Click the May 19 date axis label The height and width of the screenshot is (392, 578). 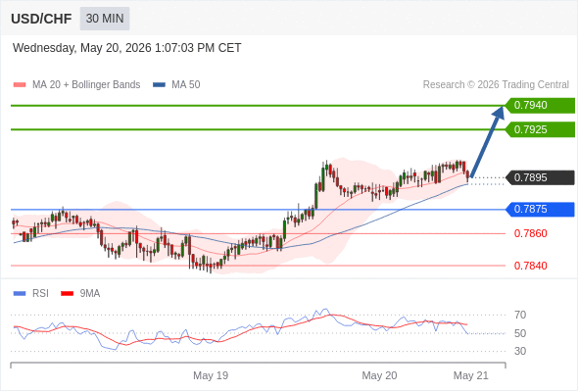point(211,375)
